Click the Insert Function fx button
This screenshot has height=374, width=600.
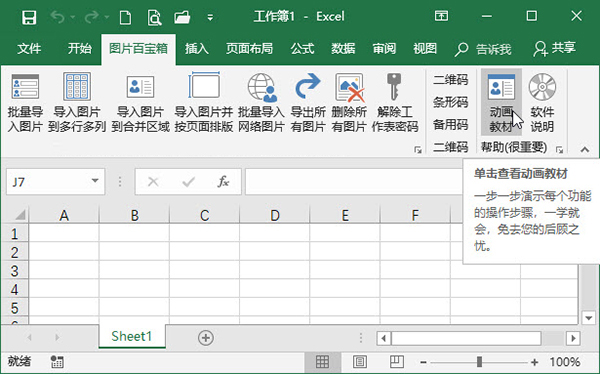[x=223, y=181]
